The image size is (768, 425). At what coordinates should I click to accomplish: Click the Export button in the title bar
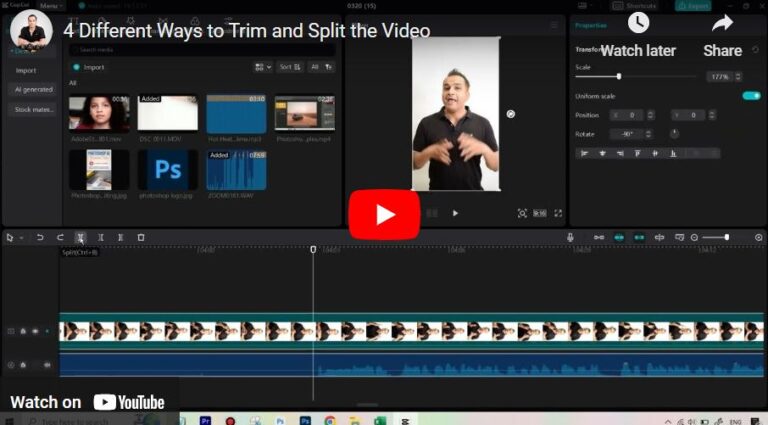pyautogui.click(x=693, y=6)
